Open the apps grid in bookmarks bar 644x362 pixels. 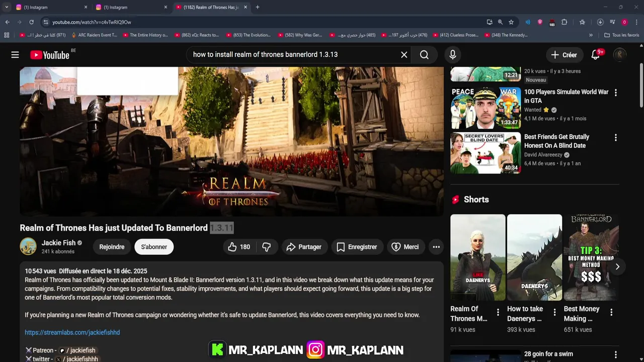click(x=7, y=35)
